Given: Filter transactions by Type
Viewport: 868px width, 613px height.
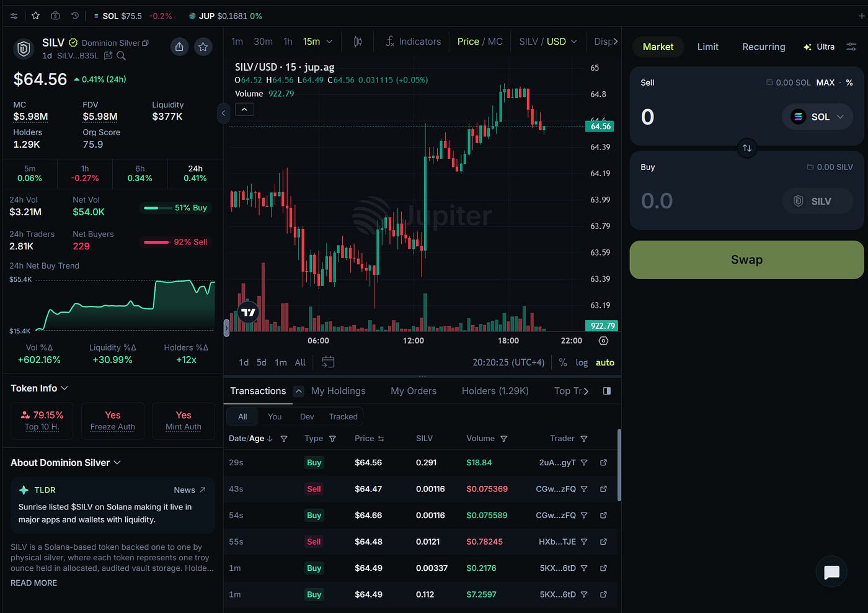Looking at the screenshot, I should [x=332, y=439].
